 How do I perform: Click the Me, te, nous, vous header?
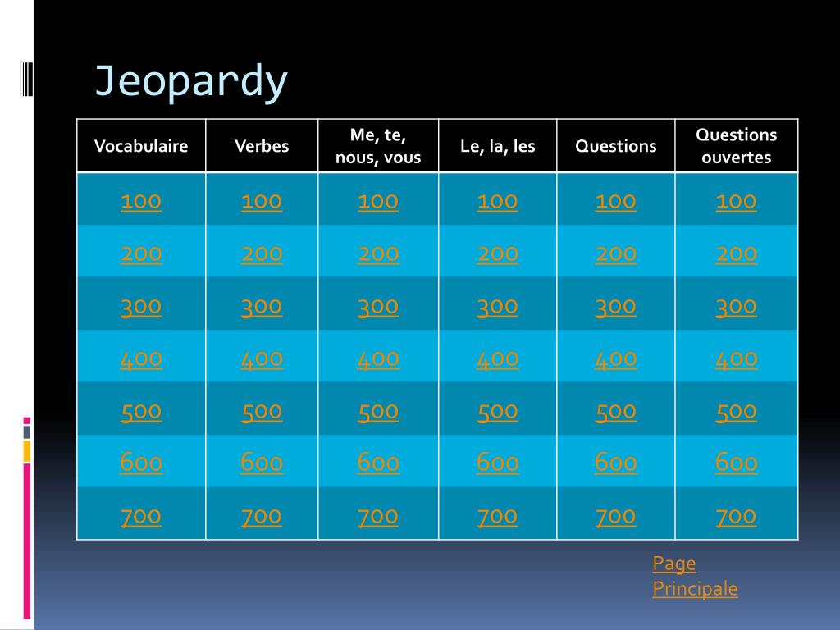378,146
